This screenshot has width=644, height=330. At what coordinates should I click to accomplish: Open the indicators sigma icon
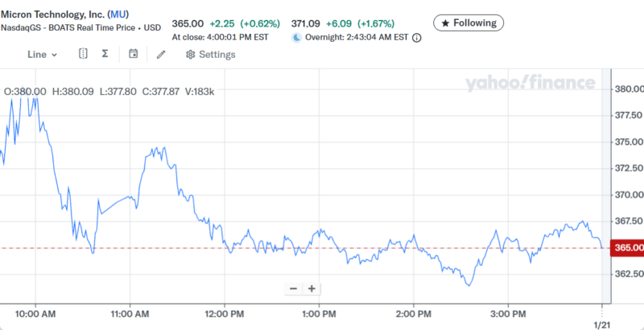105,54
